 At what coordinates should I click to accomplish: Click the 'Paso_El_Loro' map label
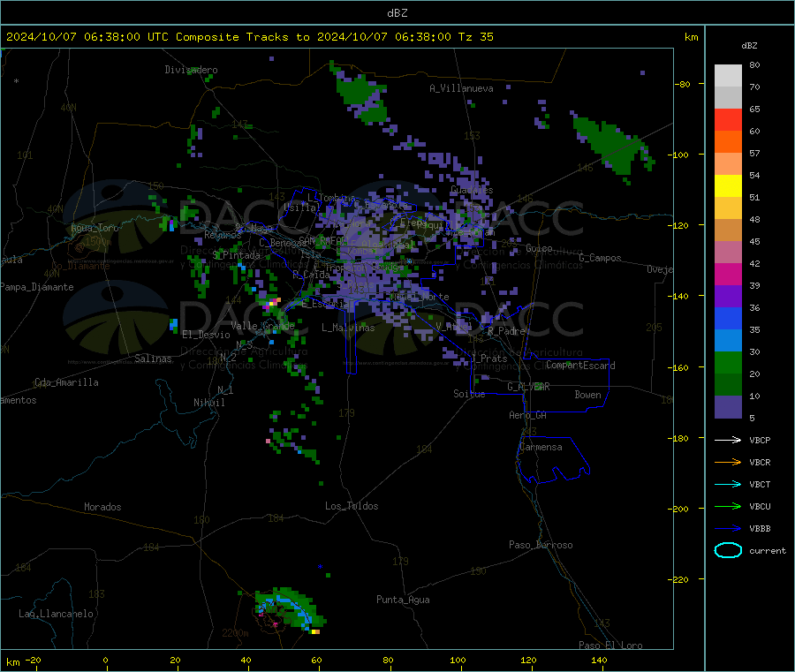point(610,646)
